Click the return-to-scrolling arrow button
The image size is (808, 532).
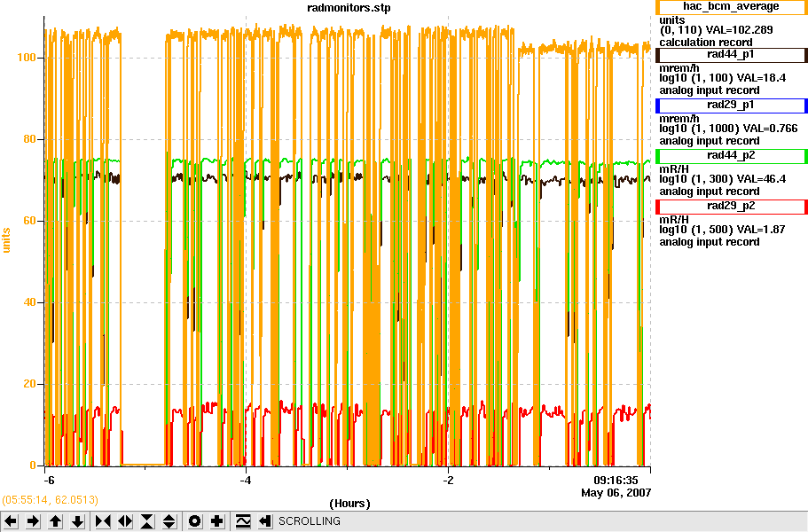(265, 521)
